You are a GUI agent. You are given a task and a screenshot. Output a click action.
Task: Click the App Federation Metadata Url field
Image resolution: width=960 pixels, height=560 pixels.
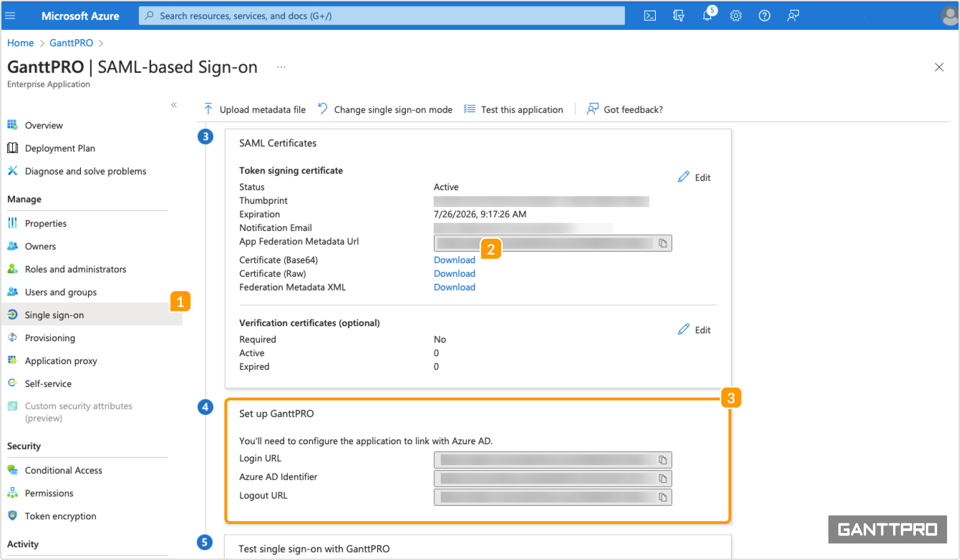tap(552, 243)
